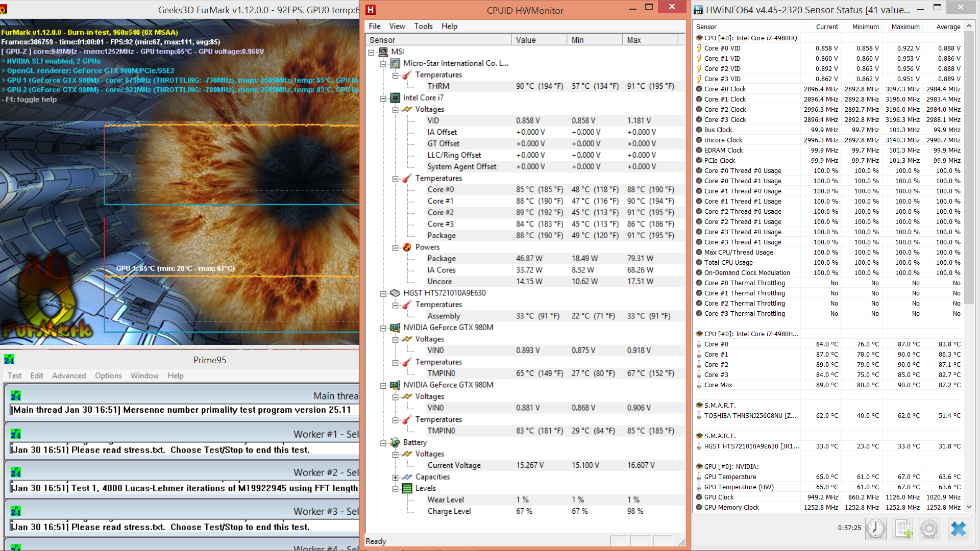Open Prime95 Window menu
Image resolution: width=980 pixels, height=551 pixels.
tap(144, 375)
